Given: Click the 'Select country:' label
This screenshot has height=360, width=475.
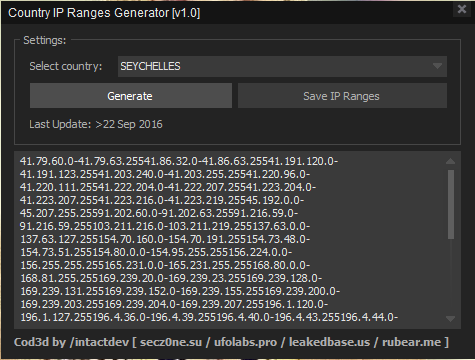Looking at the screenshot, I should coord(66,66).
